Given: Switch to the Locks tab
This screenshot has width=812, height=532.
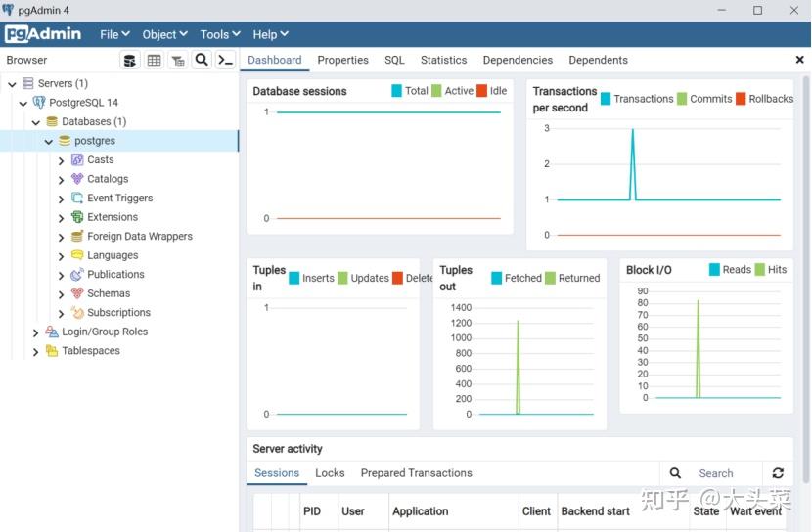Looking at the screenshot, I should [x=330, y=473].
